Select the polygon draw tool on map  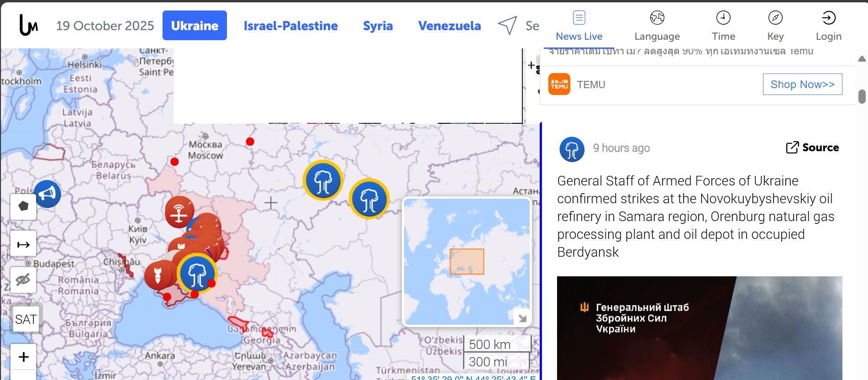point(23,206)
